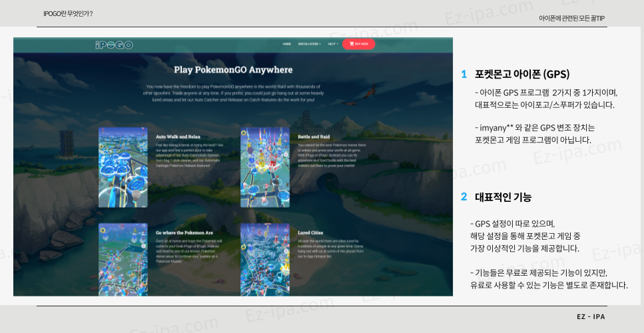Viewport: 644px width, 333px height.
Task: Click the text 아이폰에 관련된 모든 꿀TIP
Action: pos(571,18)
